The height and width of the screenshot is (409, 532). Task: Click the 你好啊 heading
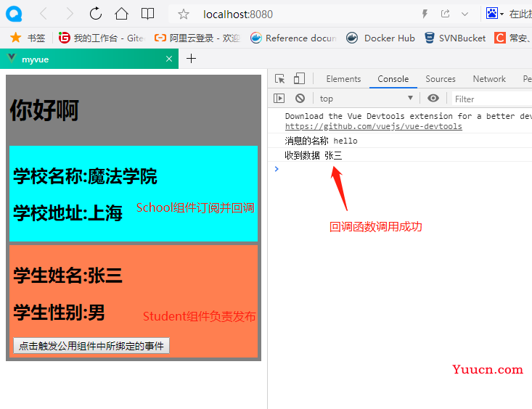tap(44, 110)
